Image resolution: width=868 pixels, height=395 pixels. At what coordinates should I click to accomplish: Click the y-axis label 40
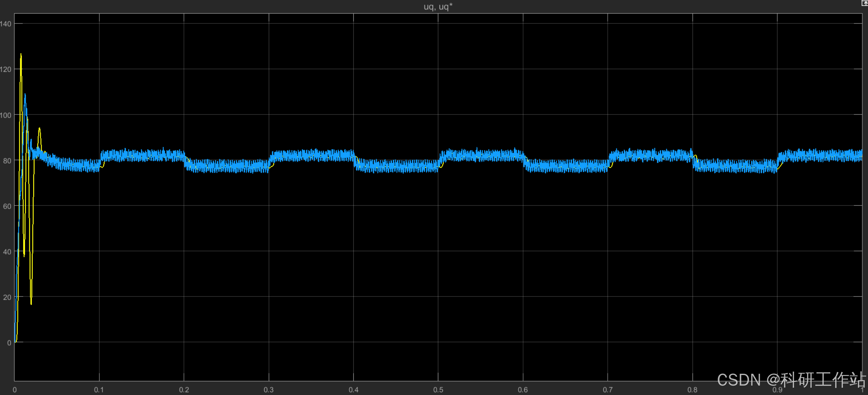(7, 252)
